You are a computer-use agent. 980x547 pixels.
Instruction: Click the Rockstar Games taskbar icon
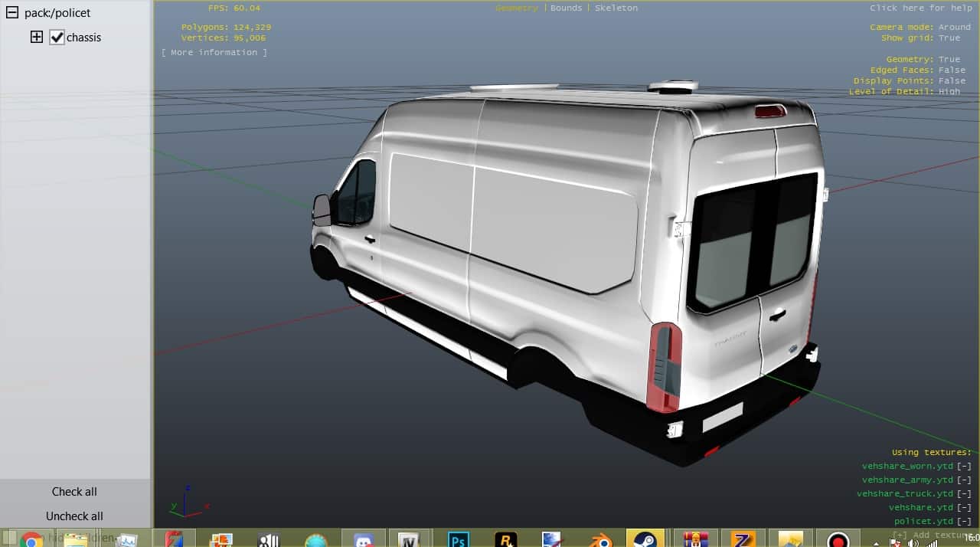pyautogui.click(x=505, y=539)
